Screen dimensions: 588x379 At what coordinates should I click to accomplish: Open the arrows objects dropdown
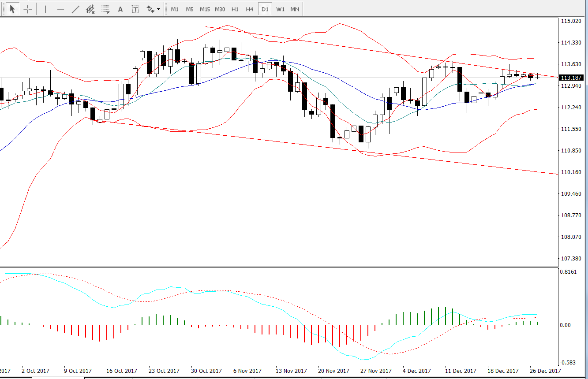point(153,9)
